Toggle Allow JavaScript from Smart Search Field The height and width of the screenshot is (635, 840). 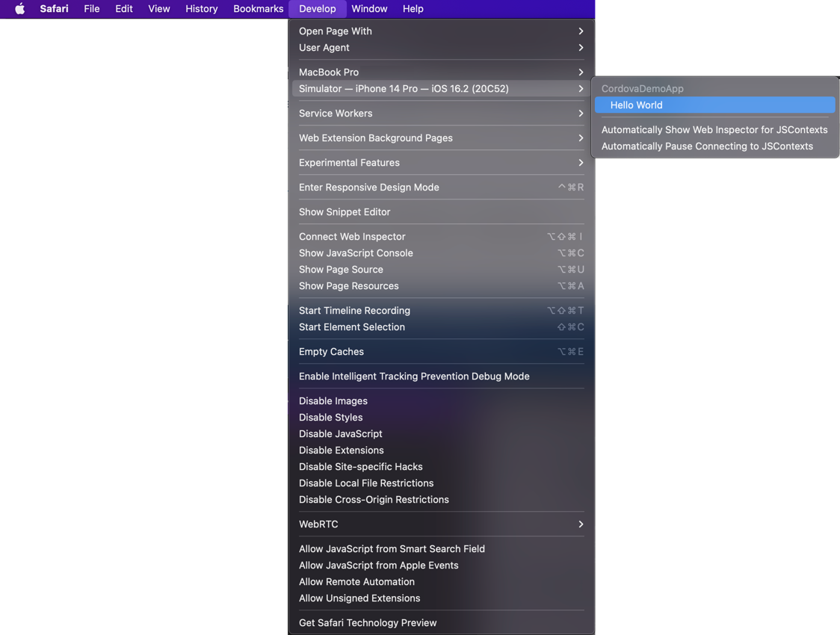pos(442,549)
